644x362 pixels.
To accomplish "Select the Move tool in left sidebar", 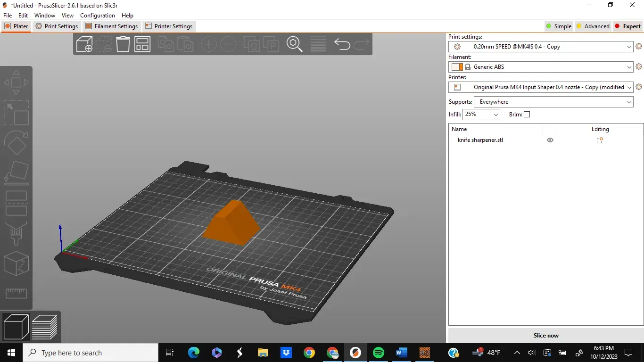I will click(x=16, y=82).
